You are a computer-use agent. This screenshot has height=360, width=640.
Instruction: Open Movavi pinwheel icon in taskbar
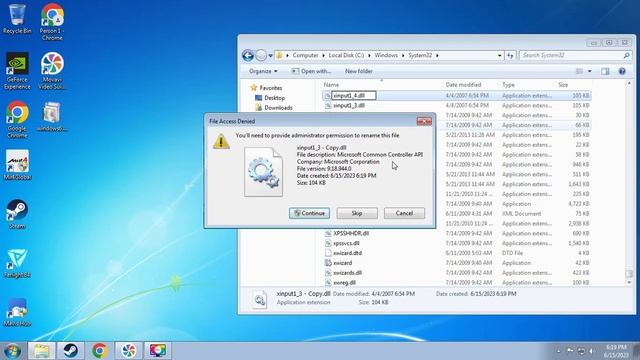click(128, 351)
